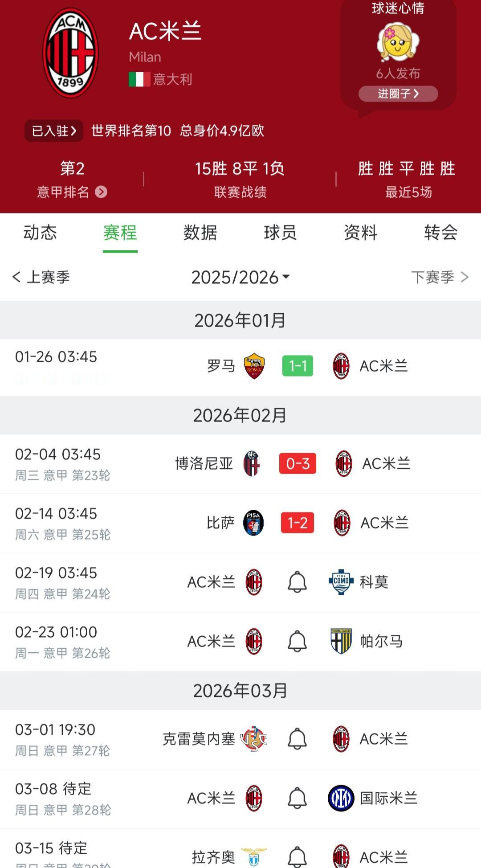The height and width of the screenshot is (868, 481).
Task: Toggle reminder bell for Inter Milan derby
Action: (297, 798)
